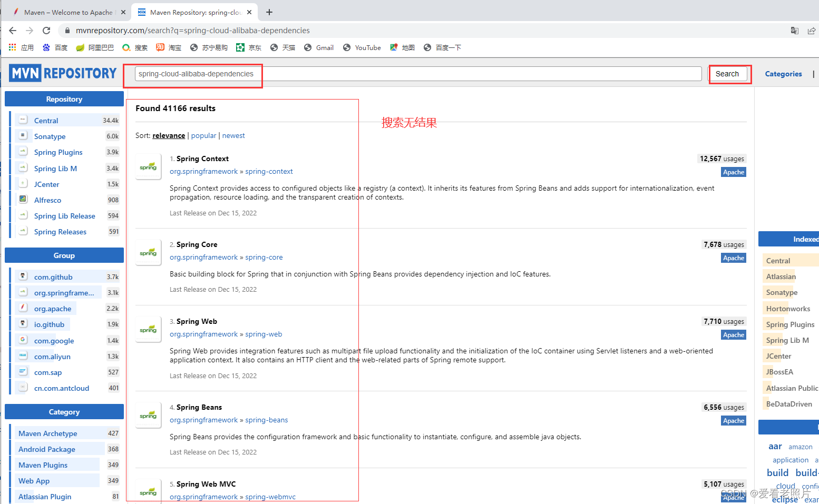Image resolution: width=819 pixels, height=504 pixels.
Task: Click the Spring Web spring logo thumbnail
Action: pos(148,329)
